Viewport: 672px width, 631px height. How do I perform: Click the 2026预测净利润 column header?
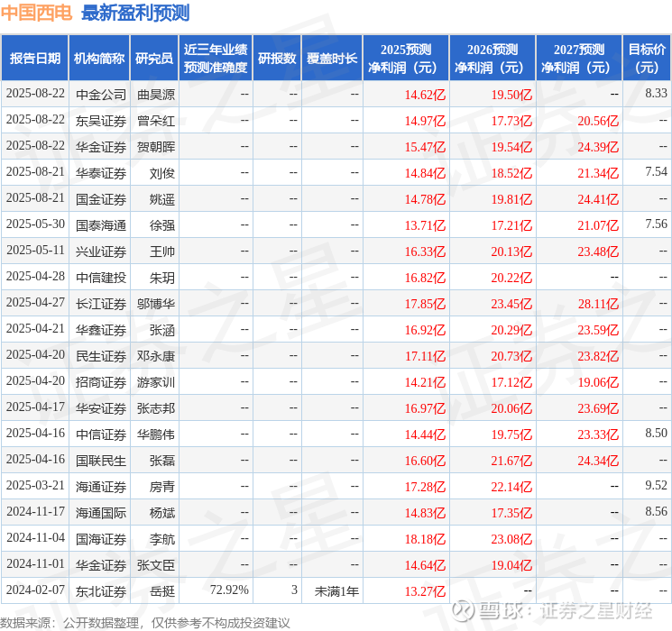pos(492,58)
